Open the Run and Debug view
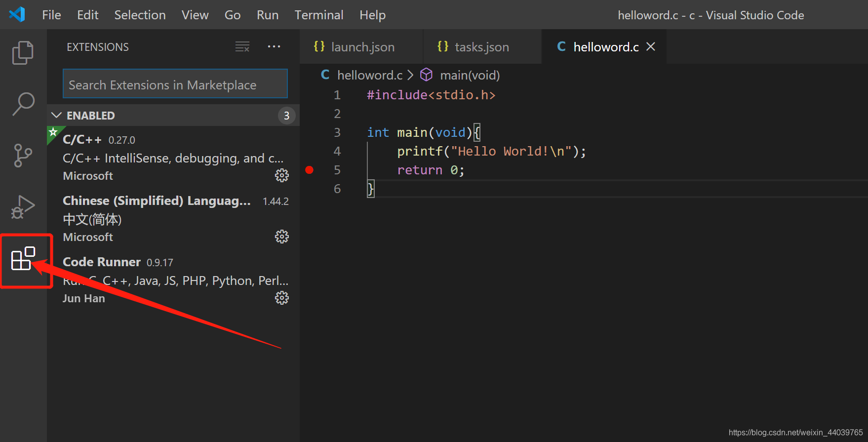 click(x=23, y=207)
